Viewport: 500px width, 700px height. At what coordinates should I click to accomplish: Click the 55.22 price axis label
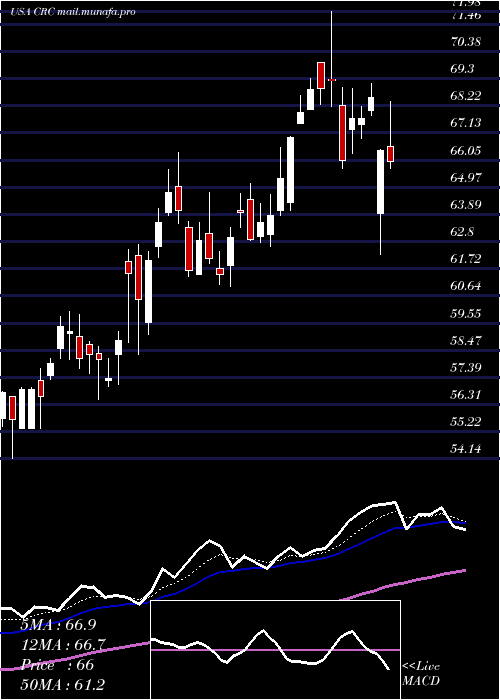click(x=467, y=421)
